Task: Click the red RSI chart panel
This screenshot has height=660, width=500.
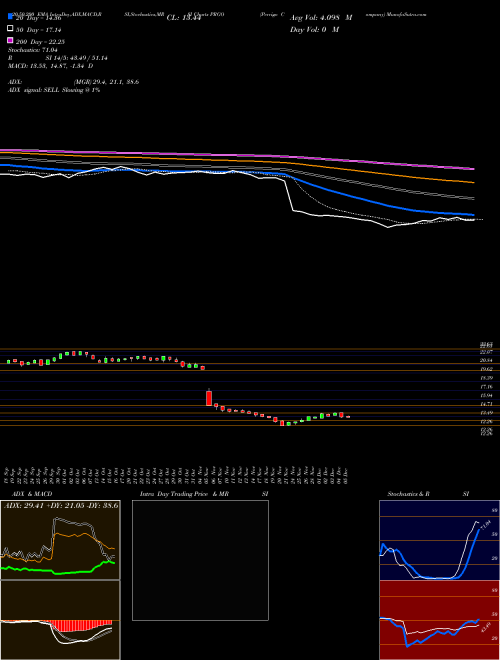Action: pyautogui.click(x=439, y=620)
